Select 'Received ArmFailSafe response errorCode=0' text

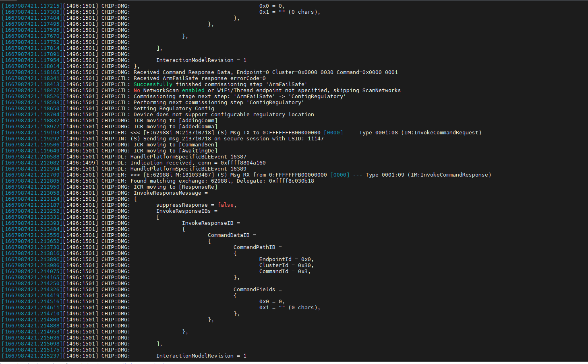pos(200,78)
